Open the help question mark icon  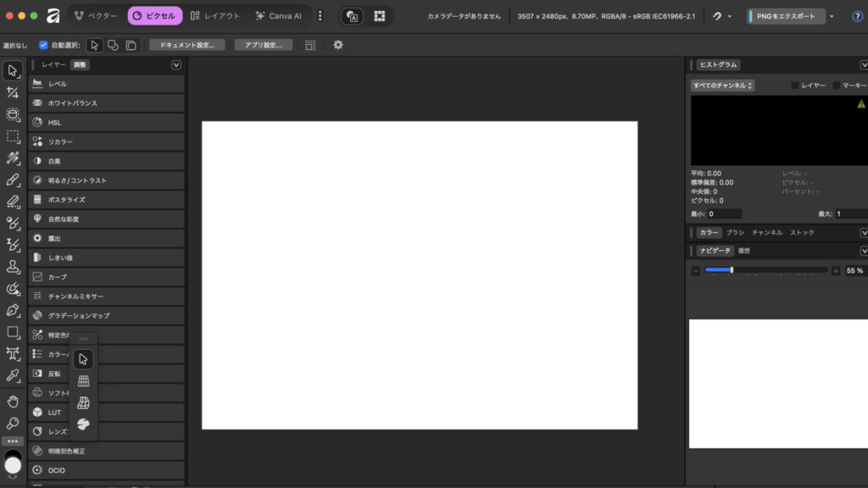tap(857, 16)
